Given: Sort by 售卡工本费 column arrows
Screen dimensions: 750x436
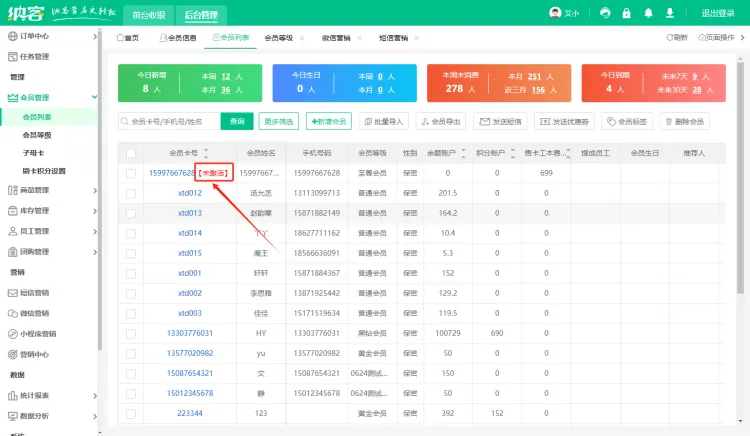Looking at the screenshot, I should pyautogui.click(x=569, y=153).
